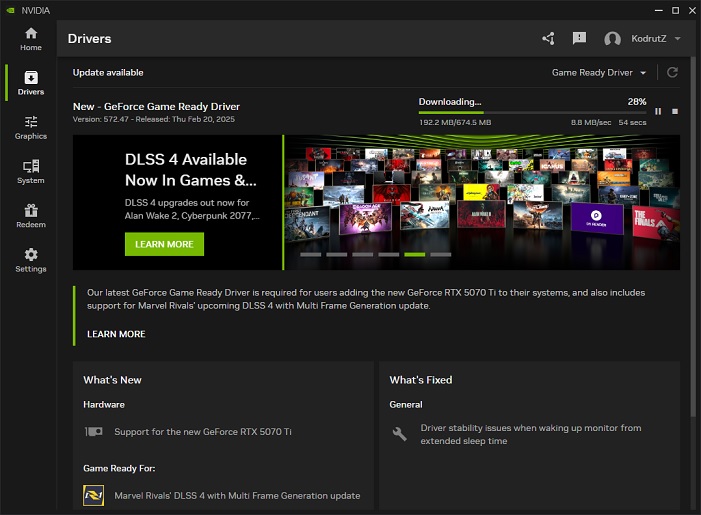This screenshot has width=701, height=515.
Task: Select the last banner carousel indicator
Action: click(x=440, y=255)
